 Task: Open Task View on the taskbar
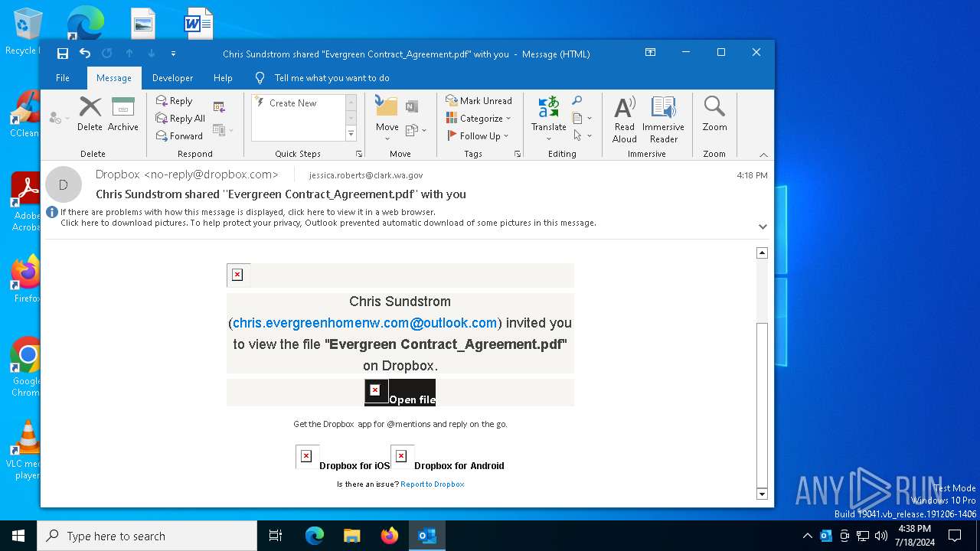[276, 536]
